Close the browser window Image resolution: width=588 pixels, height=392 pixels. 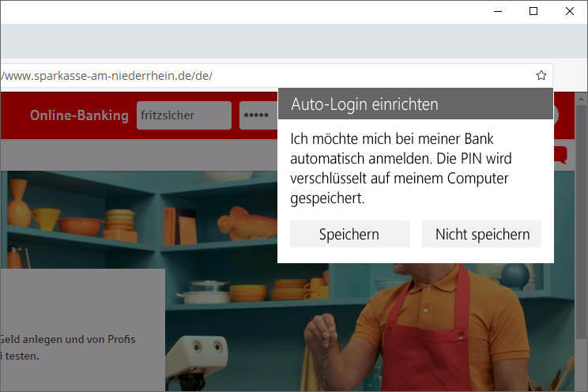(x=570, y=11)
